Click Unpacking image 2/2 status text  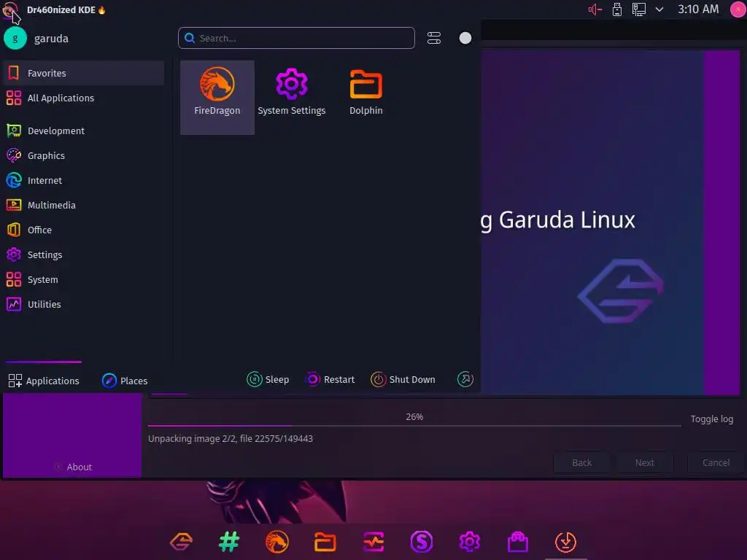[231, 438]
